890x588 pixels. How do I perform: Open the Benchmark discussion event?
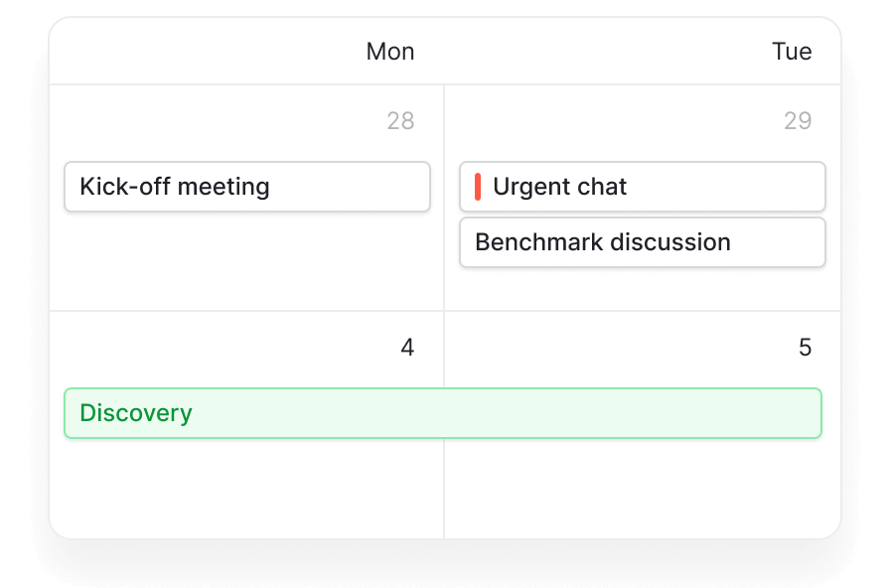(x=642, y=242)
